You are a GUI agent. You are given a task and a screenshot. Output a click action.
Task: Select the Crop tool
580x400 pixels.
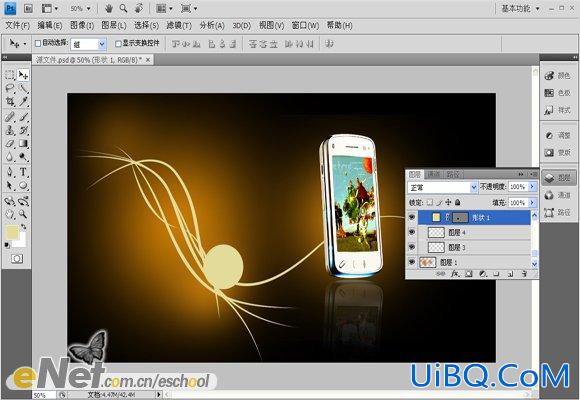10,101
